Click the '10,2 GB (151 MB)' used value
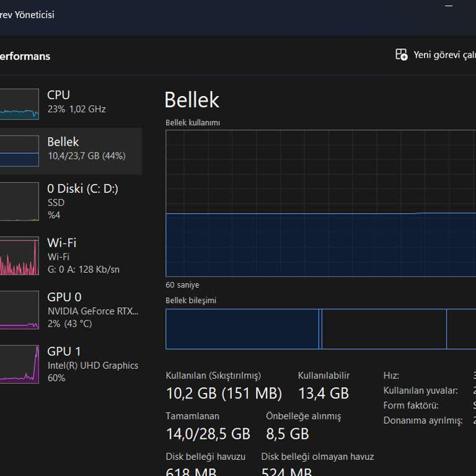 coord(224,393)
